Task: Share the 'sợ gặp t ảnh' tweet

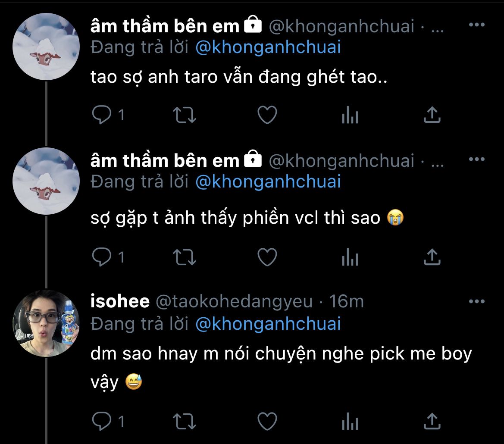Action: (432, 257)
